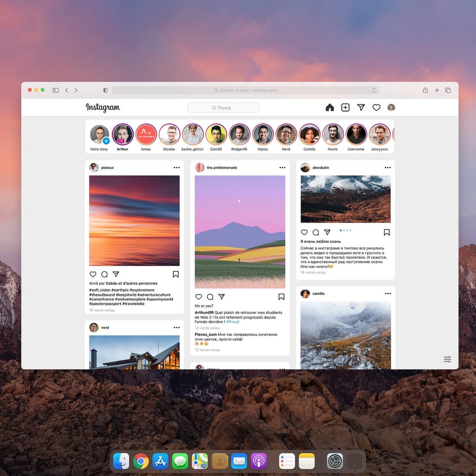View Arneo's story
This screenshot has width=476, height=476.
click(146, 134)
